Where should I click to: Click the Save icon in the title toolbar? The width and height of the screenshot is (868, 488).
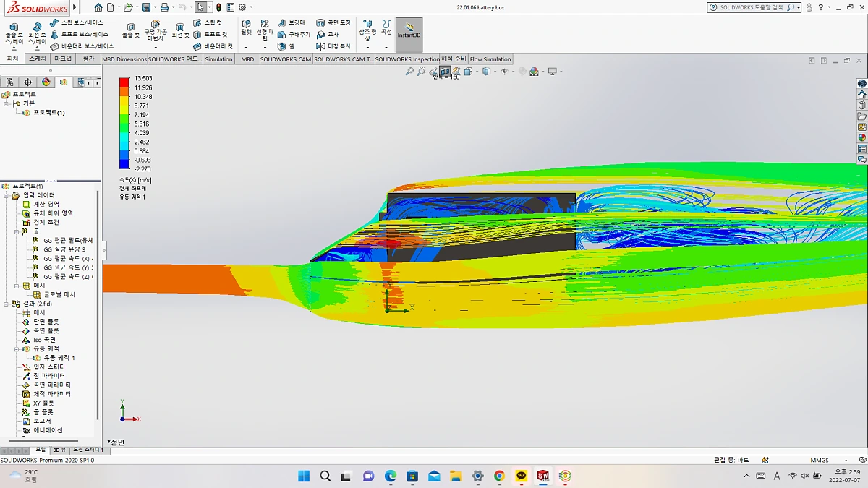point(146,7)
